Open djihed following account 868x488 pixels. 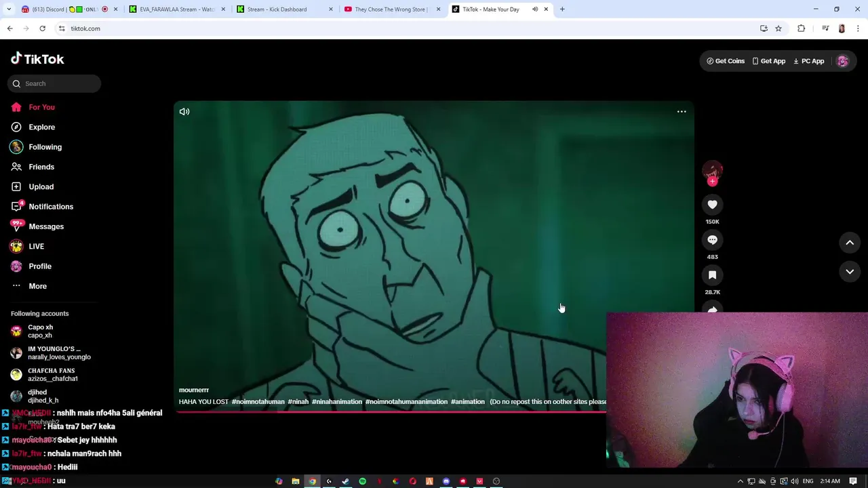tap(35, 396)
